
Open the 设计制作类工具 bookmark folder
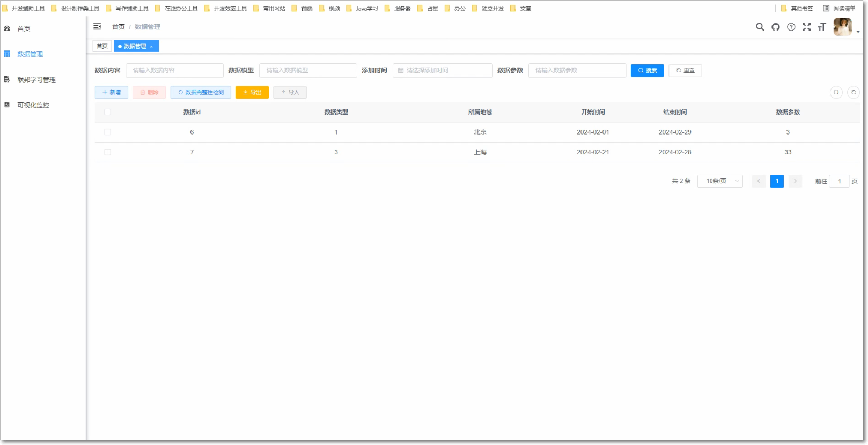point(75,9)
